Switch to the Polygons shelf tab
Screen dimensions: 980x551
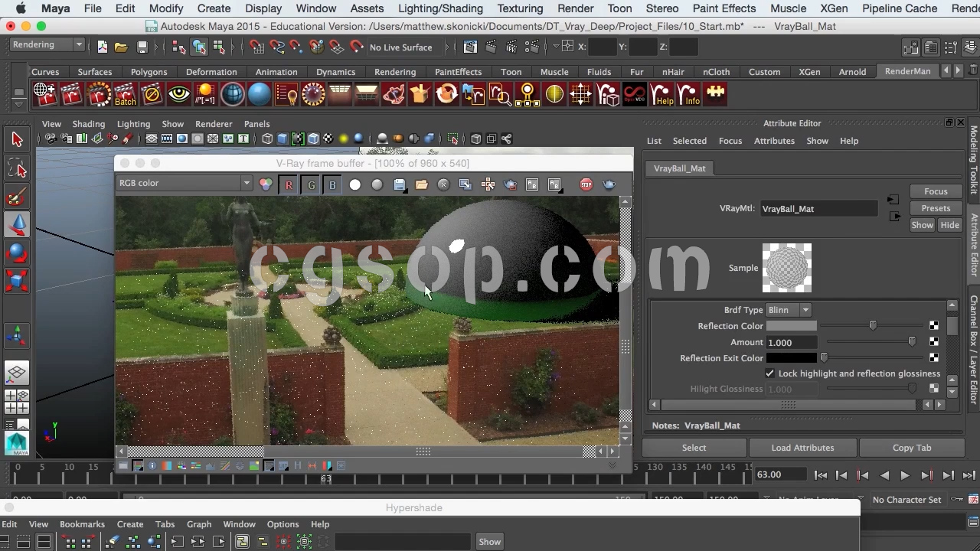pyautogui.click(x=149, y=72)
